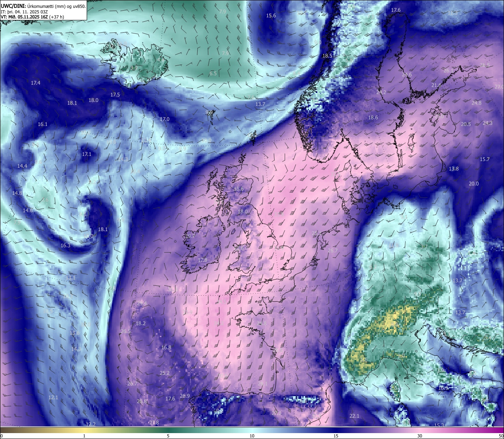Click the 21.6 value label
Image resolution: width=504 pixels, height=439 pixels.
click(436, 85)
